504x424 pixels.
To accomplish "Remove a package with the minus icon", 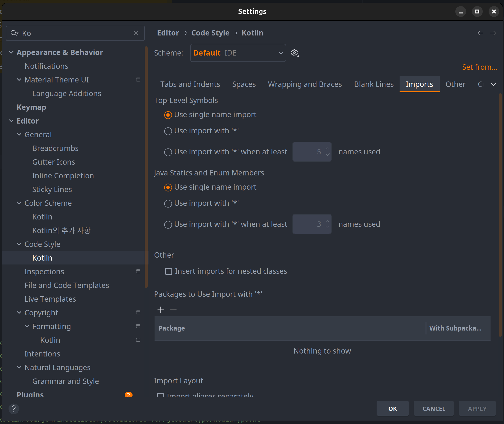I will click(173, 310).
